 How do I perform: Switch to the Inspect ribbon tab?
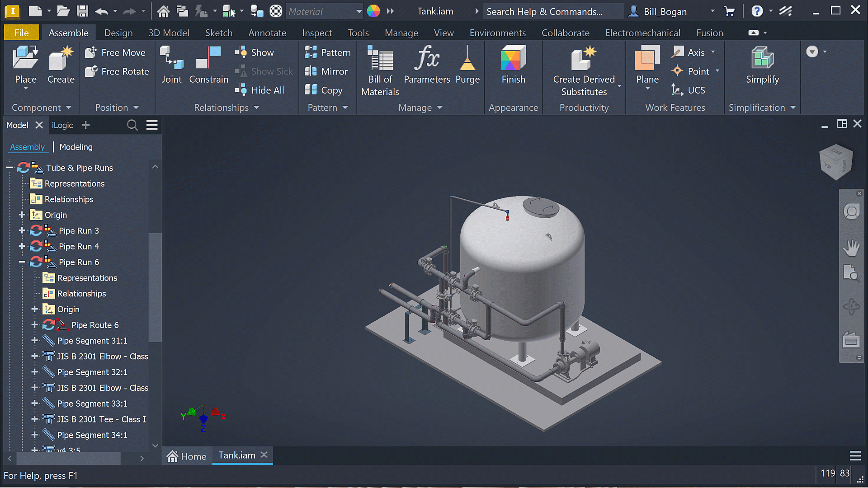pos(316,33)
